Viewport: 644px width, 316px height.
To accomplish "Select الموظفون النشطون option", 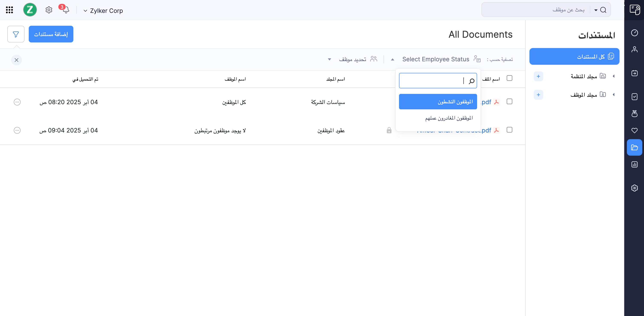I will coord(438,102).
